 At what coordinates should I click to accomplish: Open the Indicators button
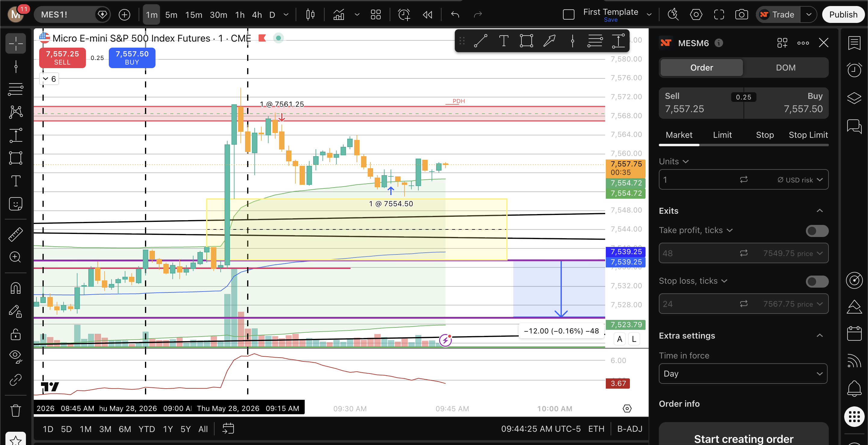[339, 14]
